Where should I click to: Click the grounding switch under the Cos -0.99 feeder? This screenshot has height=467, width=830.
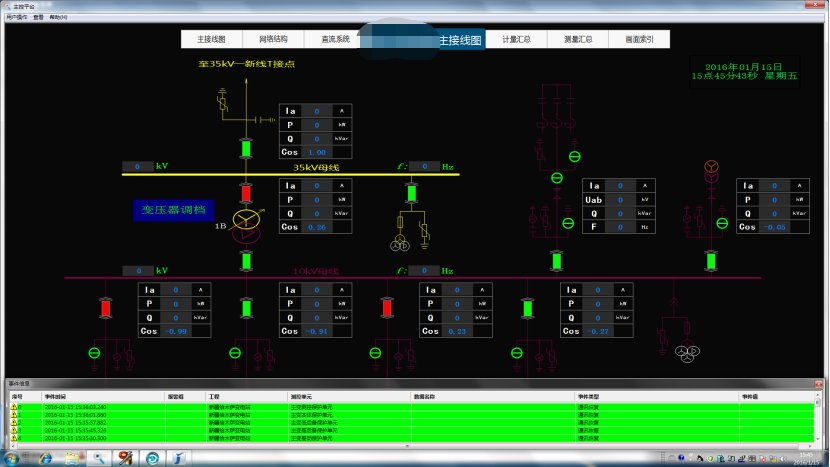click(94, 353)
